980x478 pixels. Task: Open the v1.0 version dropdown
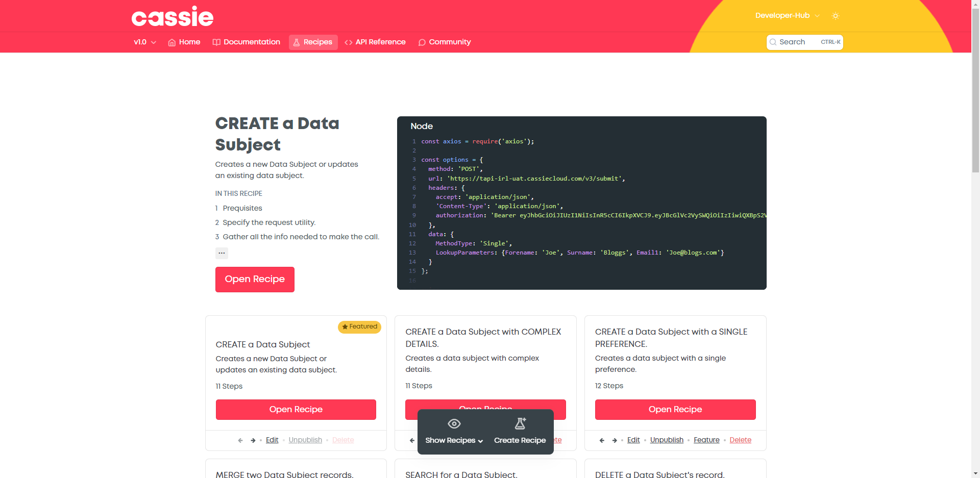pos(145,42)
